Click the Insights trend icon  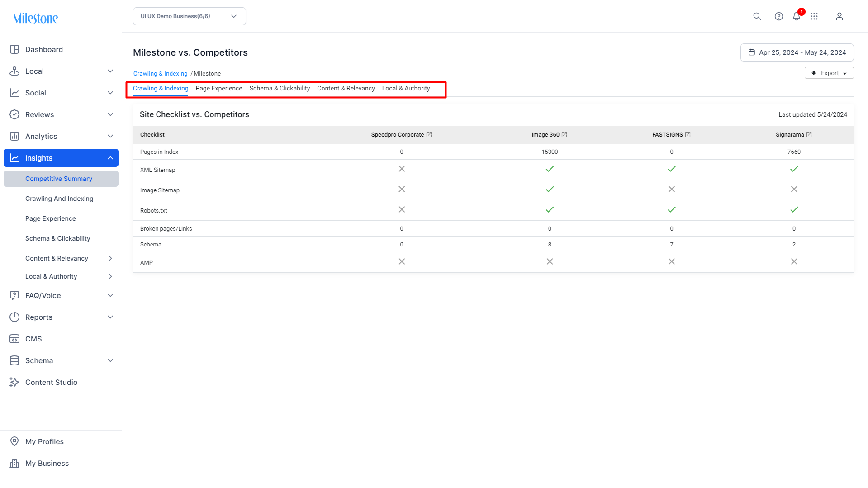point(14,158)
